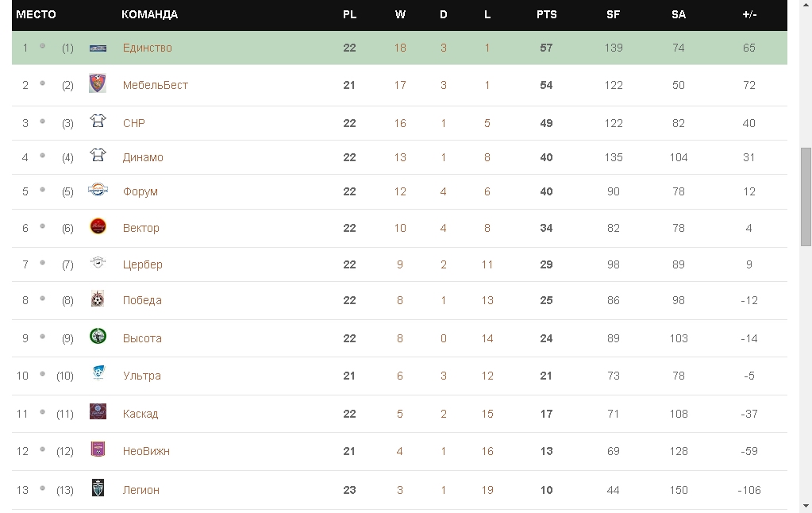Click the SF goals-scored column header
This screenshot has height=513, width=812.
pyautogui.click(x=613, y=14)
